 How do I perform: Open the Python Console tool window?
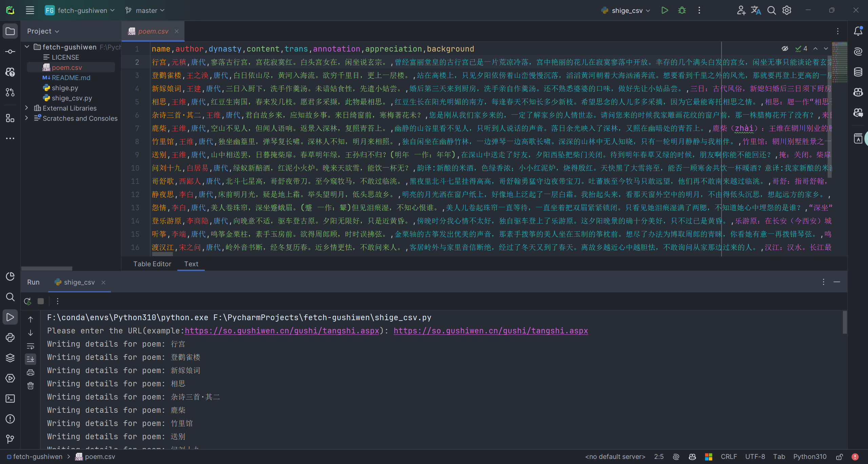(10, 337)
